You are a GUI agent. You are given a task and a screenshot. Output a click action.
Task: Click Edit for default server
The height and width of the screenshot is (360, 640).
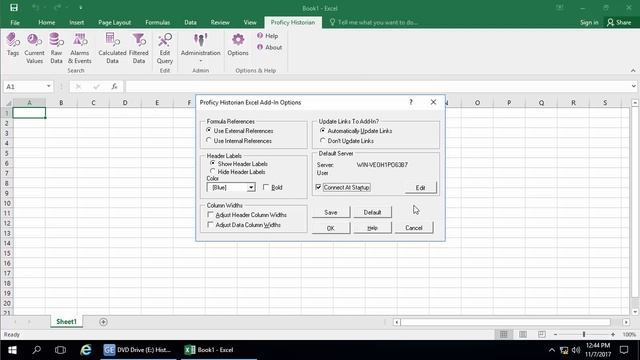(420, 187)
